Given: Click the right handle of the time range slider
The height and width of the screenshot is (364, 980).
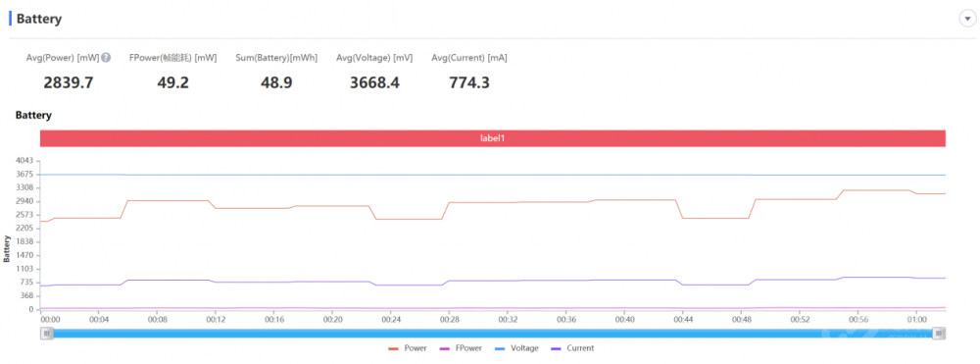Looking at the screenshot, I should coord(939,334).
